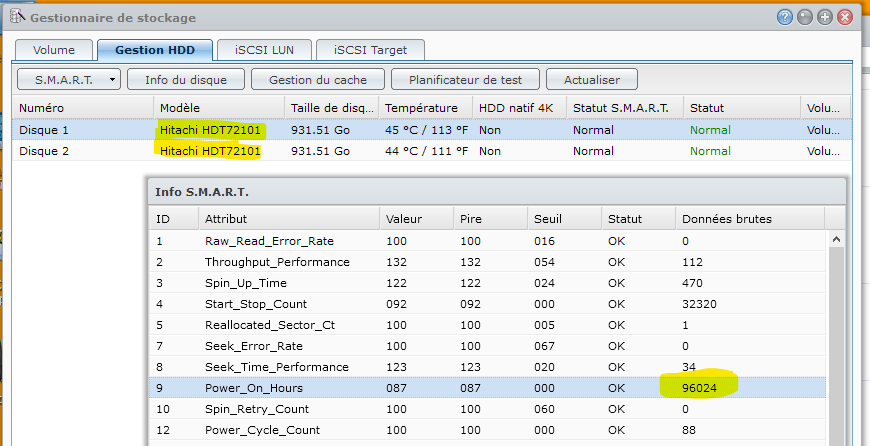Open the iSCSI LUN tab
This screenshot has height=446, width=870.
pos(264,50)
